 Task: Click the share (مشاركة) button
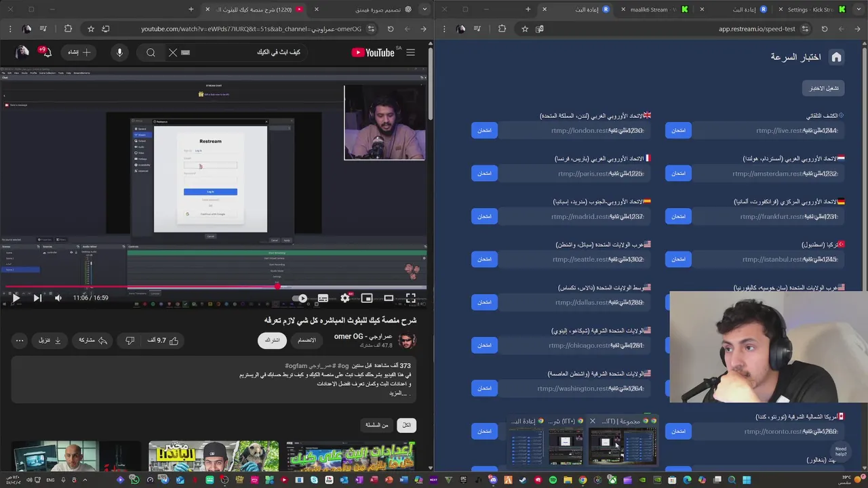94,340
